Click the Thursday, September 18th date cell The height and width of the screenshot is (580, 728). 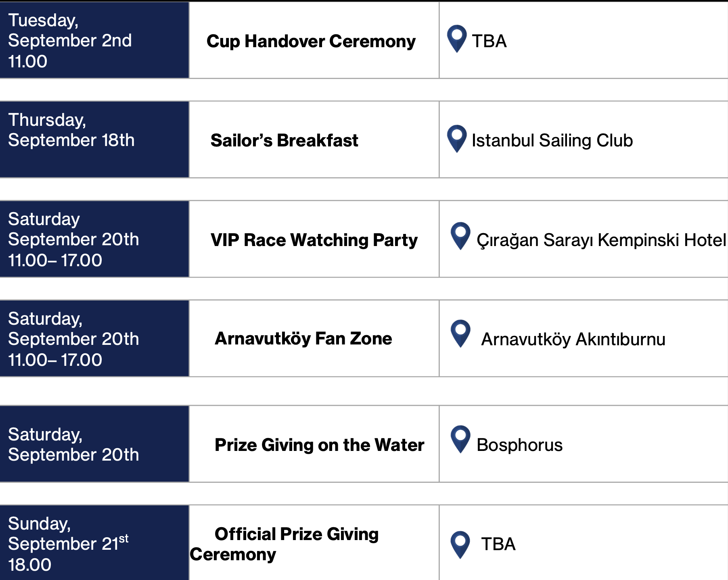[x=94, y=139]
